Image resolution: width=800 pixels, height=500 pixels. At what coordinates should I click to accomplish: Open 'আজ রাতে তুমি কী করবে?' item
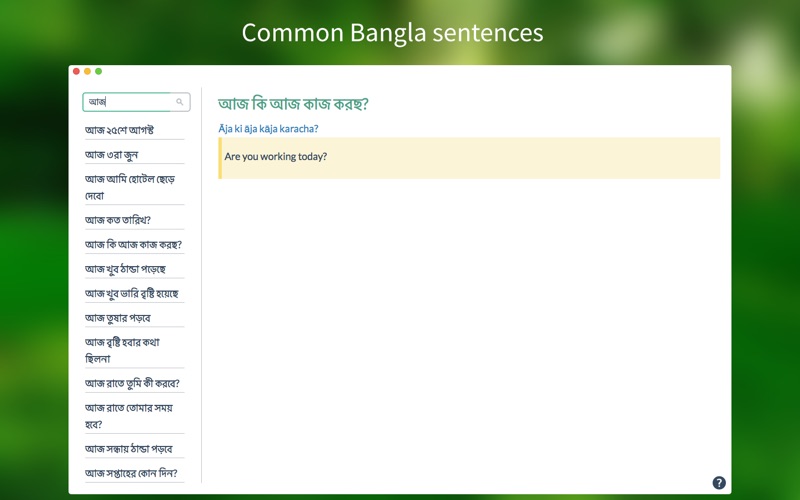[132, 383]
